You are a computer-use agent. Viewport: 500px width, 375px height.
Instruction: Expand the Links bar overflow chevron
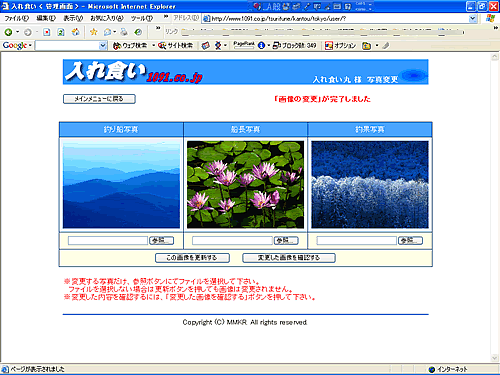click(x=496, y=28)
